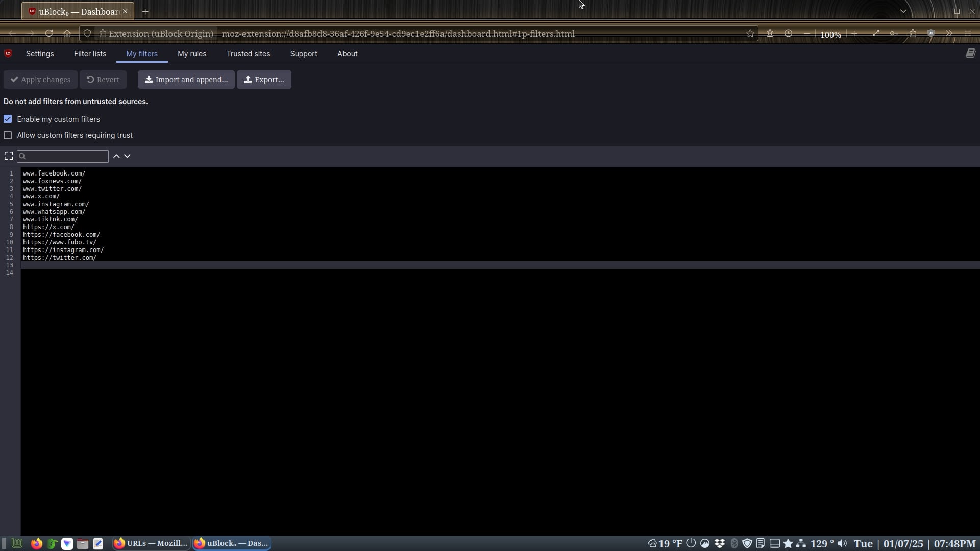The image size is (980, 551).
Task: Click the Export button
Action: tap(264, 80)
